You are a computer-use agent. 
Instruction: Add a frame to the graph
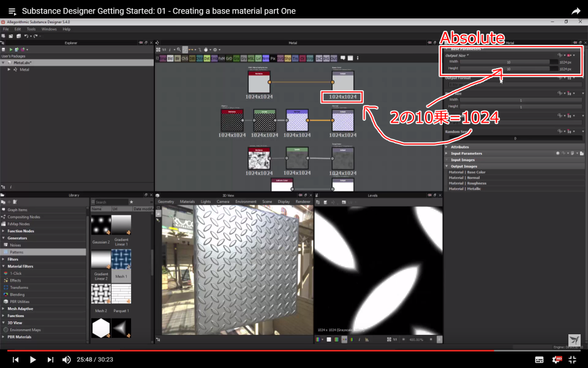click(350, 58)
